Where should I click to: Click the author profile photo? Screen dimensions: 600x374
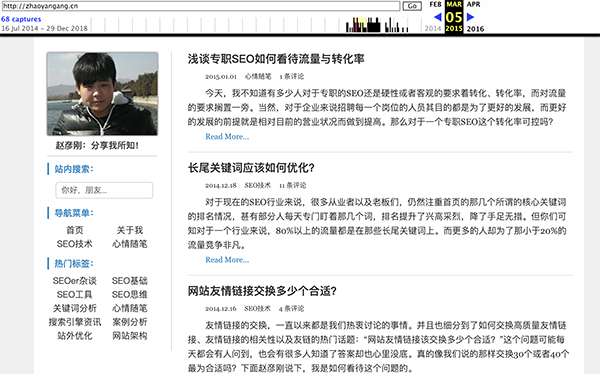pos(102,94)
